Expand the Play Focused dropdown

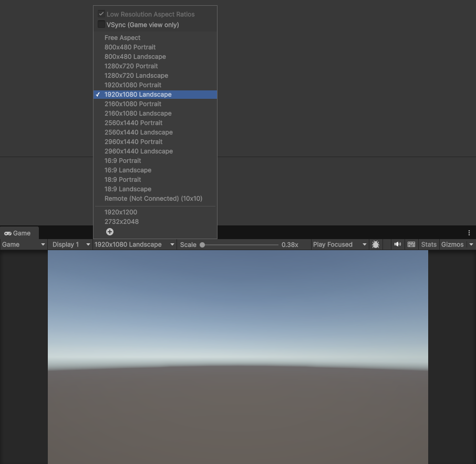click(339, 244)
